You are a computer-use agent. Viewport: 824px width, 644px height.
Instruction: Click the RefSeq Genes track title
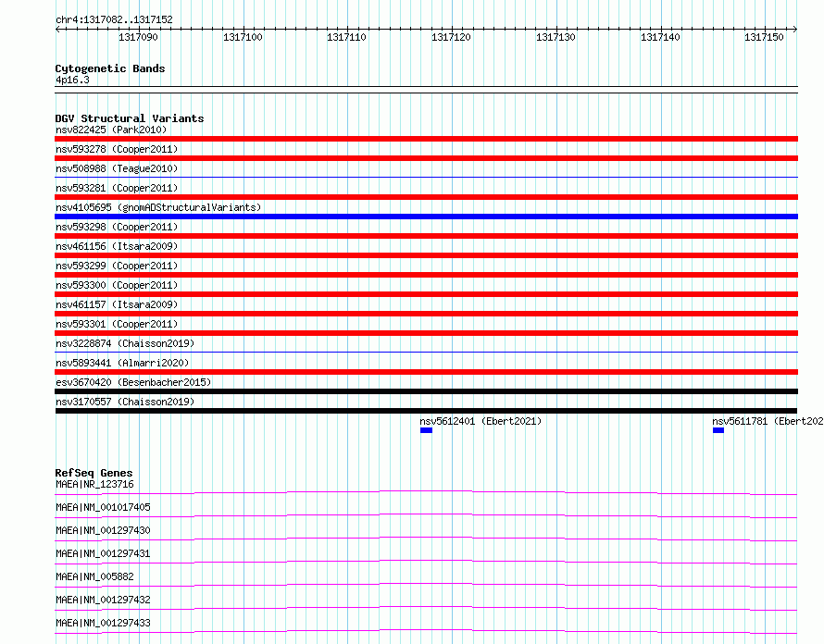point(94,473)
